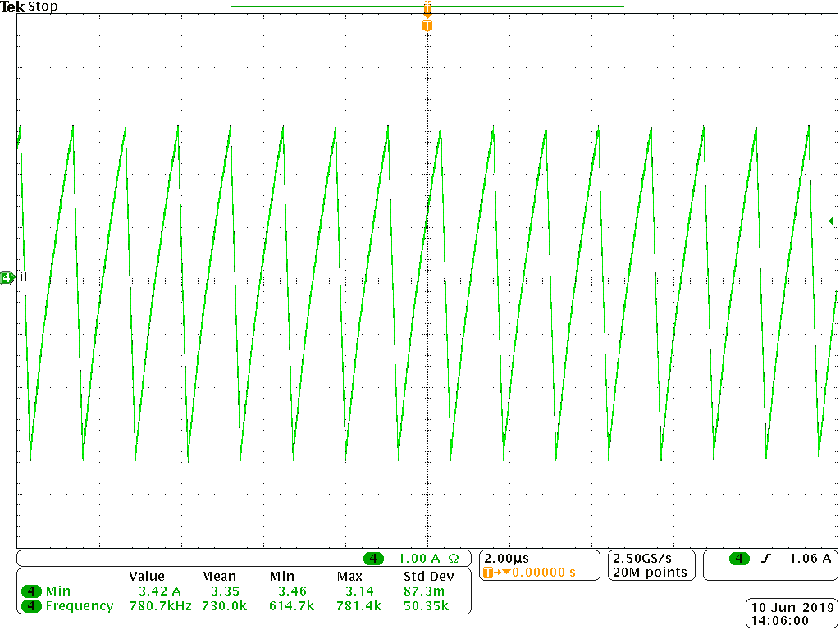Click the rising edge trigger slope icon

coord(767,559)
